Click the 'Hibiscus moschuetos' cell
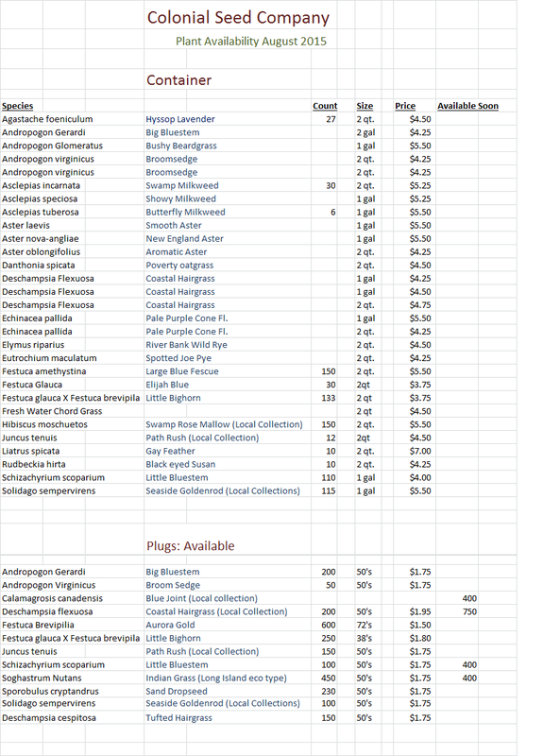The height and width of the screenshot is (756, 543). tap(44, 424)
